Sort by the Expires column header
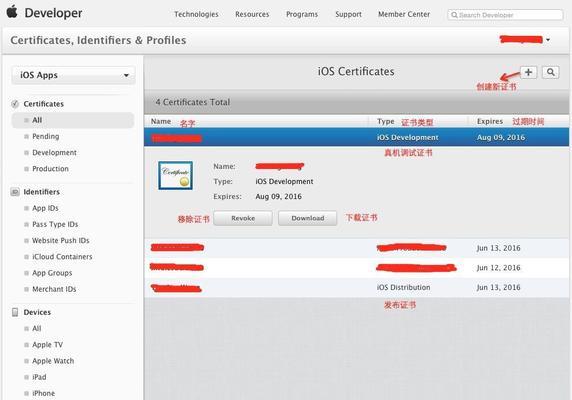The width and height of the screenshot is (572, 400). [490, 121]
